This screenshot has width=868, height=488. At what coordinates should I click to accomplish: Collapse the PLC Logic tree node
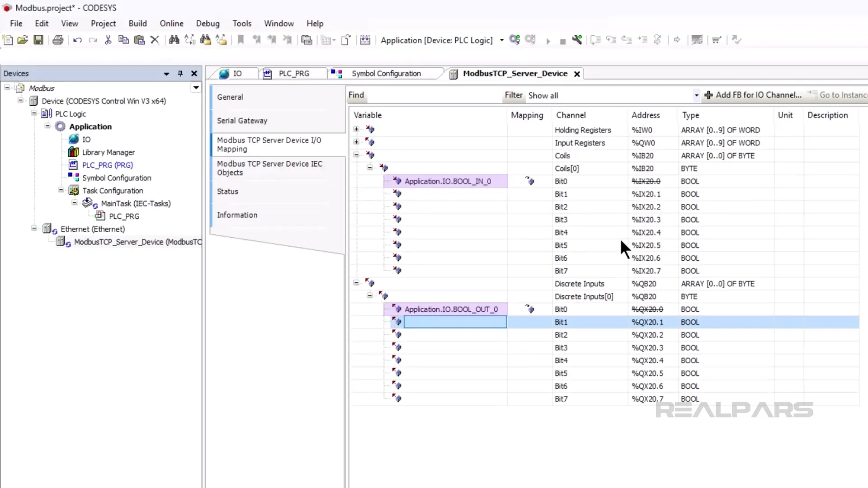34,113
